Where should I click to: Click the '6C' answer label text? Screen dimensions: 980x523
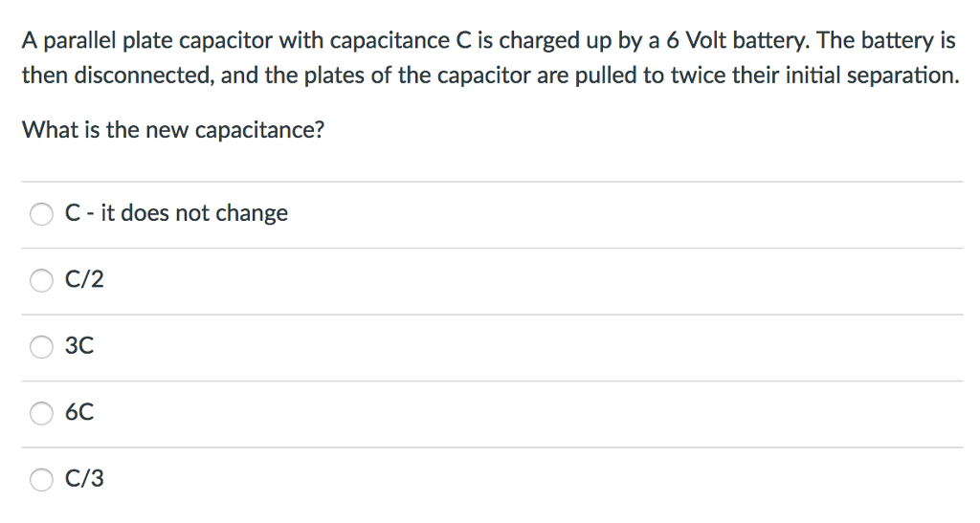tap(79, 413)
